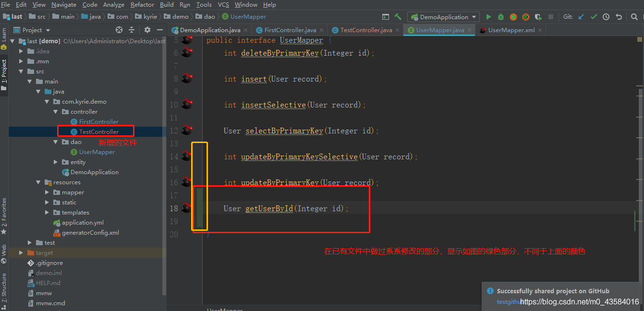Click the MyBatis gutter icon on line 8
644x311 pixels.
187,78
